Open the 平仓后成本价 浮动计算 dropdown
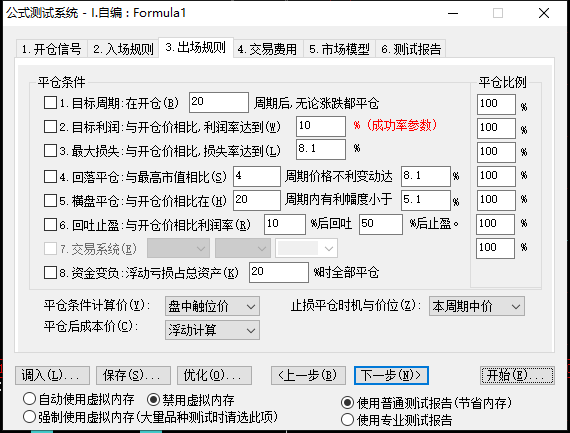 (212, 330)
